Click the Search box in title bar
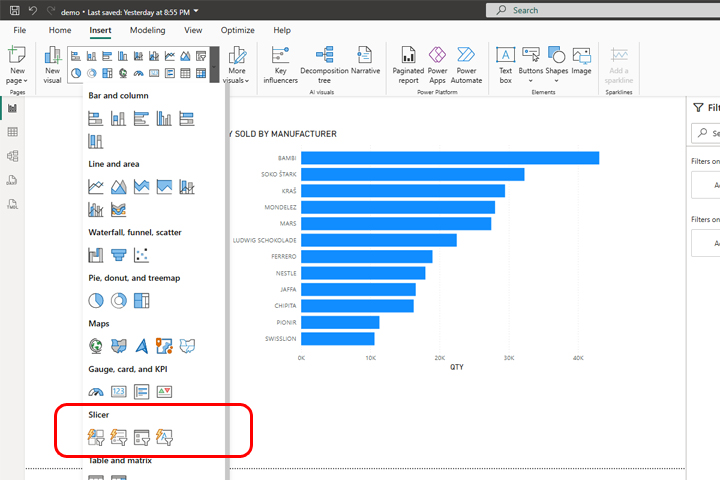This screenshot has width=720, height=480. pyautogui.click(x=600, y=10)
